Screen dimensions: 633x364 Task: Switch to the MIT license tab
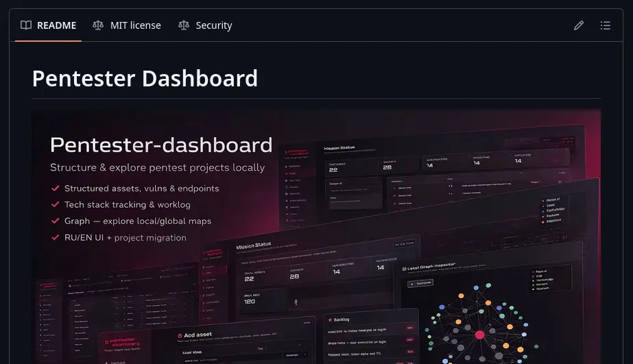tap(127, 25)
